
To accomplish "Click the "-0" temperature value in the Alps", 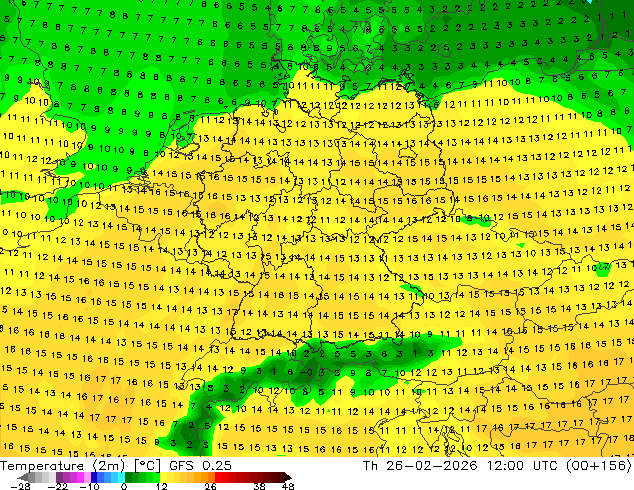I will [306, 373].
